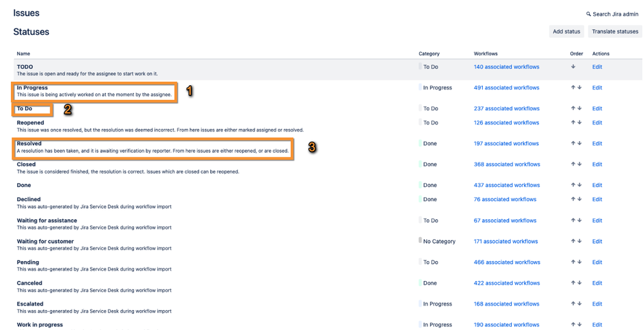644x330 pixels.
Task: Open 140 associated workflows for TODO
Action: point(507,66)
